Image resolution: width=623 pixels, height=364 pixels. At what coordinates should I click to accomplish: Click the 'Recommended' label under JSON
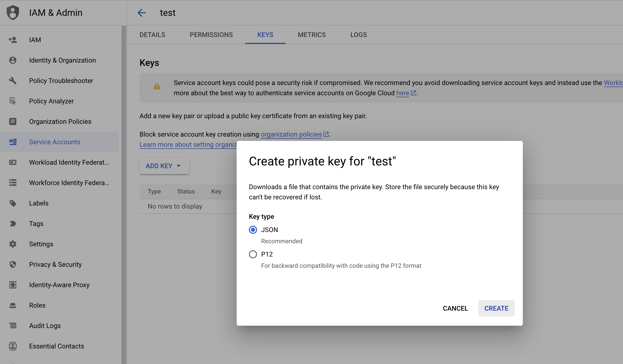pyautogui.click(x=282, y=241)
